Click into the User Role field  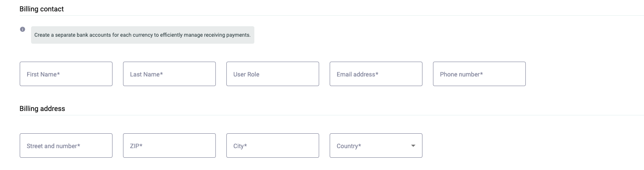pos(273,74)
